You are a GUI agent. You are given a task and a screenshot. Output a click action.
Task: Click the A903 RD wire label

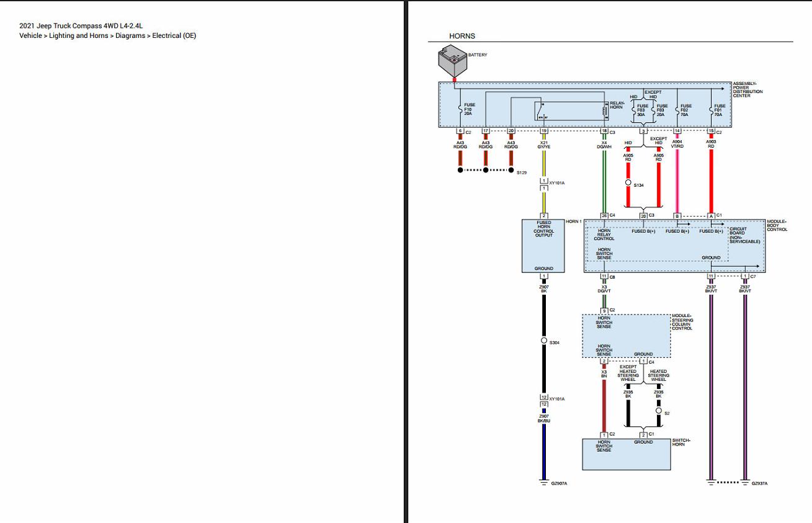[x=711, y=143]
